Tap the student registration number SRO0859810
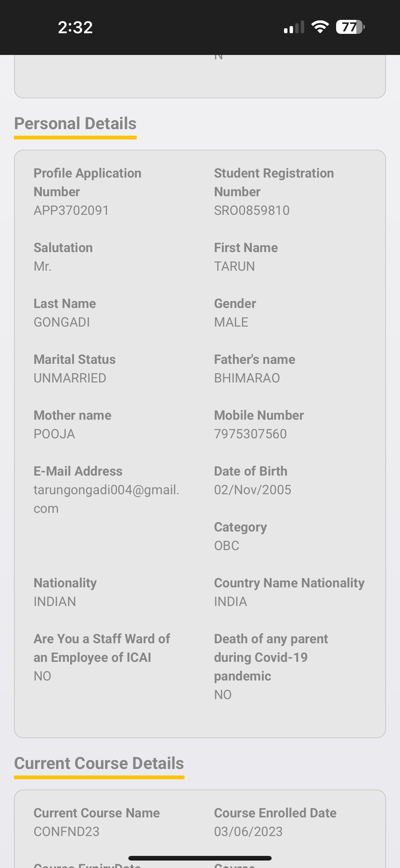 252,210
